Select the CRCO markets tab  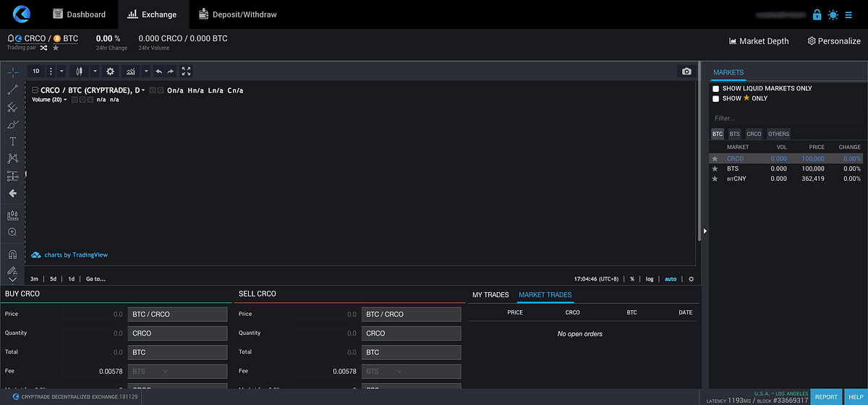click(x=754, y=134)
